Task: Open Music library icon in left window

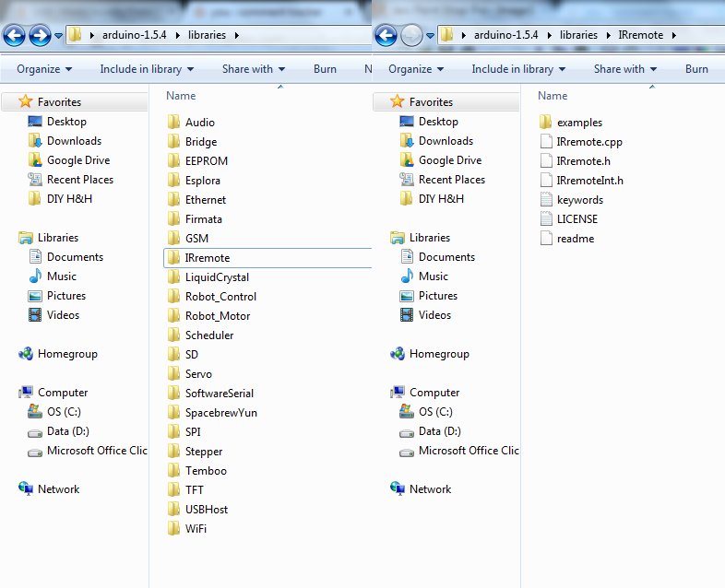Action: [x=35, y=276]
